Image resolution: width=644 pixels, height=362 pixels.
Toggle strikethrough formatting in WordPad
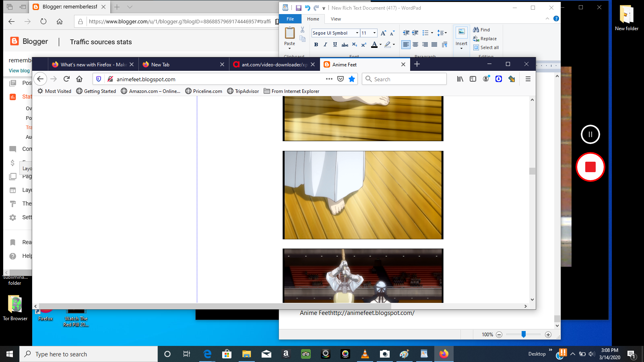tap(345, 45)
